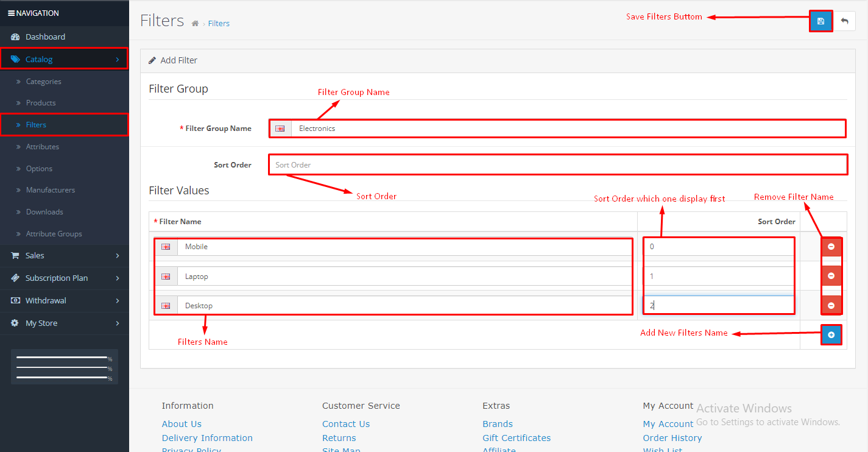This screenshot has height=452, width=868.
Task: Expand the Sales sidebar section
Action: (35, 255)
